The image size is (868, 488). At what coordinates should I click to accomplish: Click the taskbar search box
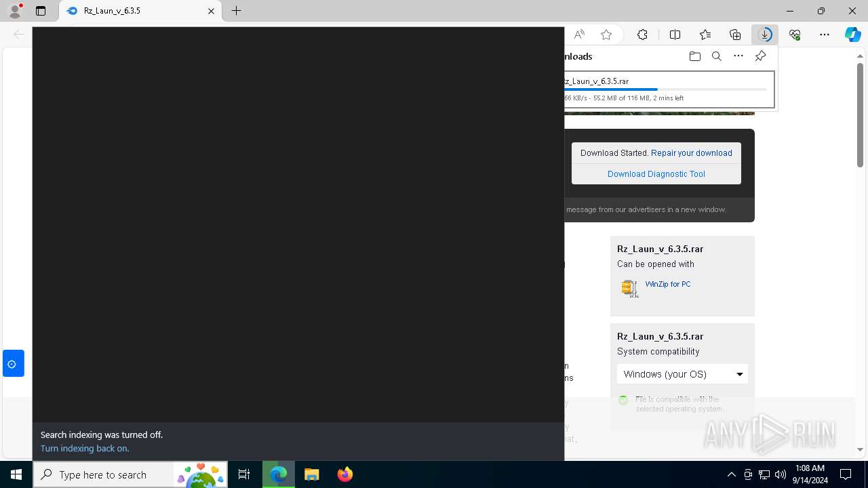tap(130, 474)
